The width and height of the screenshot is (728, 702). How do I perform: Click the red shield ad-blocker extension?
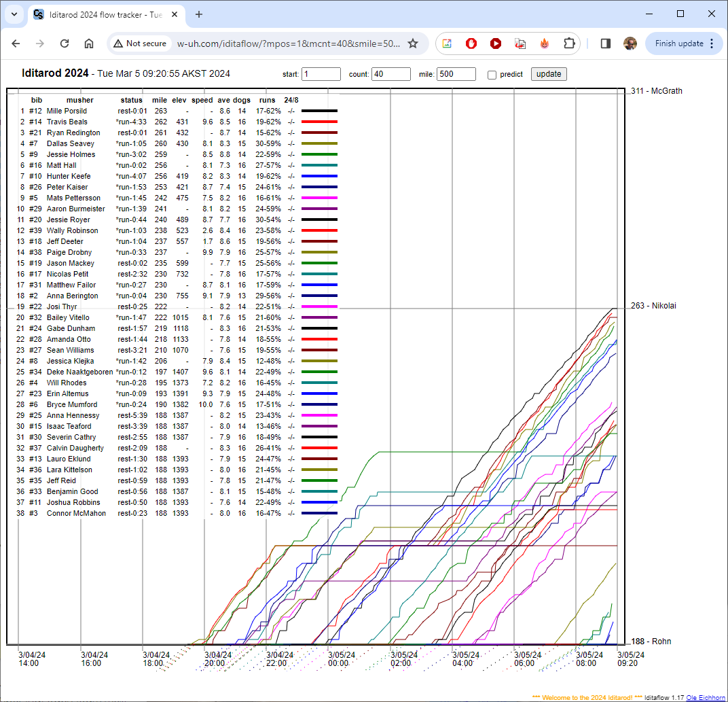pyautogui.click(x=471, y=43)
